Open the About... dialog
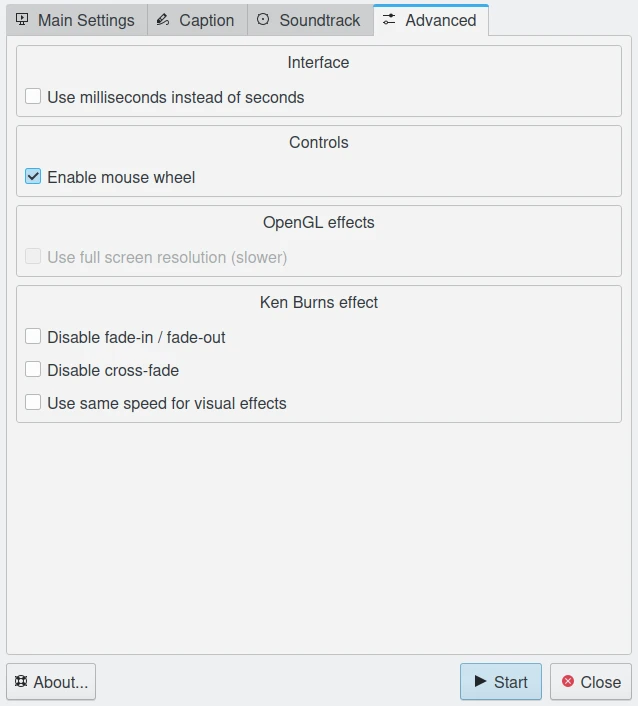The width and height of the screenshot is (638, 706). pyautogui.click(x=51, y=682)
